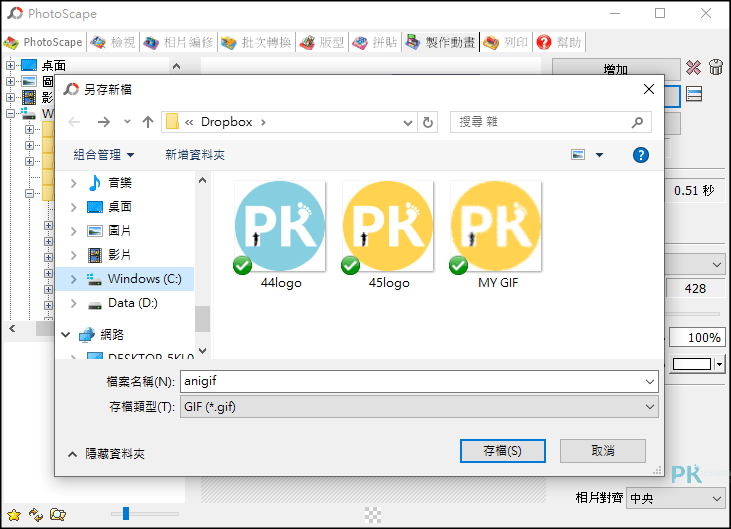Expand the 音樂 folder chevron
This screenshot has height=529, width=731.
pyautogui.click(x=73, y=183)
